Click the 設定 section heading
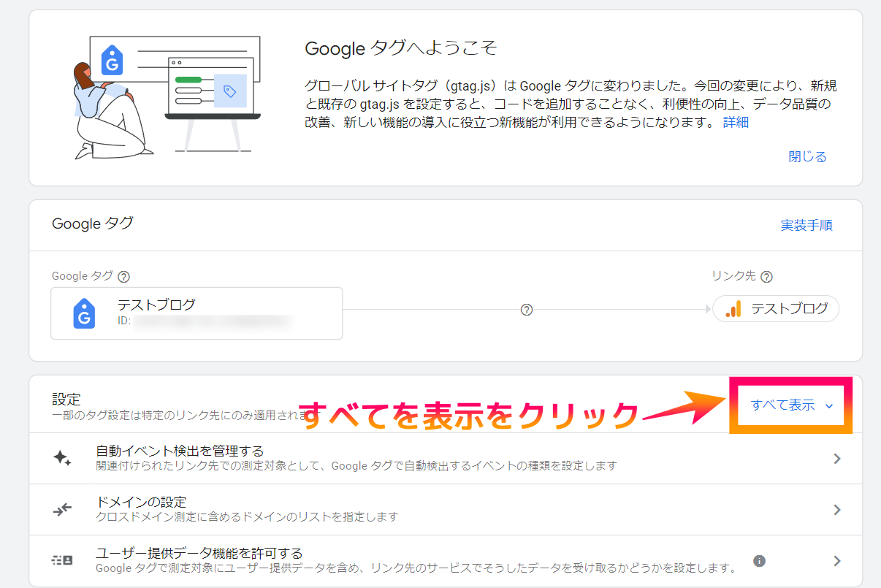Screen dimensions: 881x588 click(66, 400)
